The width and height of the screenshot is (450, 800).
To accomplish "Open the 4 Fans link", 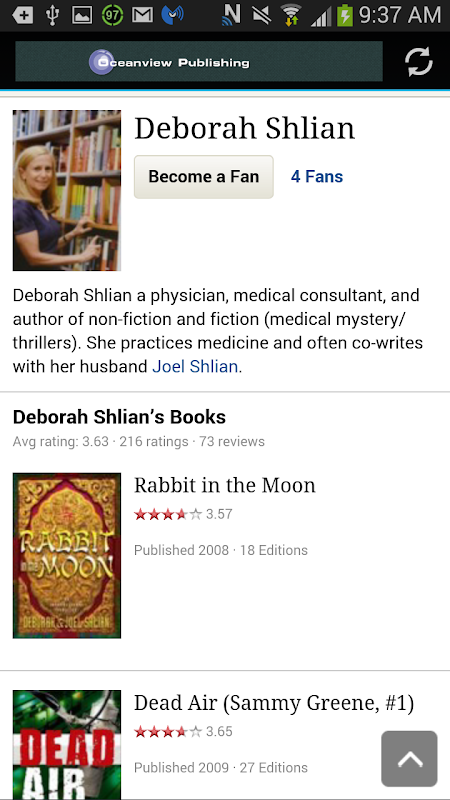I will click(x=317, y=177).
